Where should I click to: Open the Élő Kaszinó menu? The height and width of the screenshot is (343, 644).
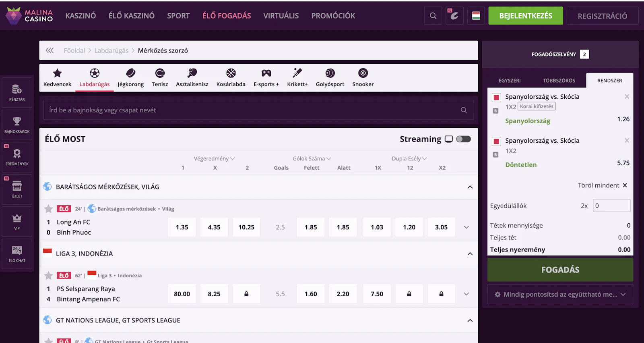(131, 16)
